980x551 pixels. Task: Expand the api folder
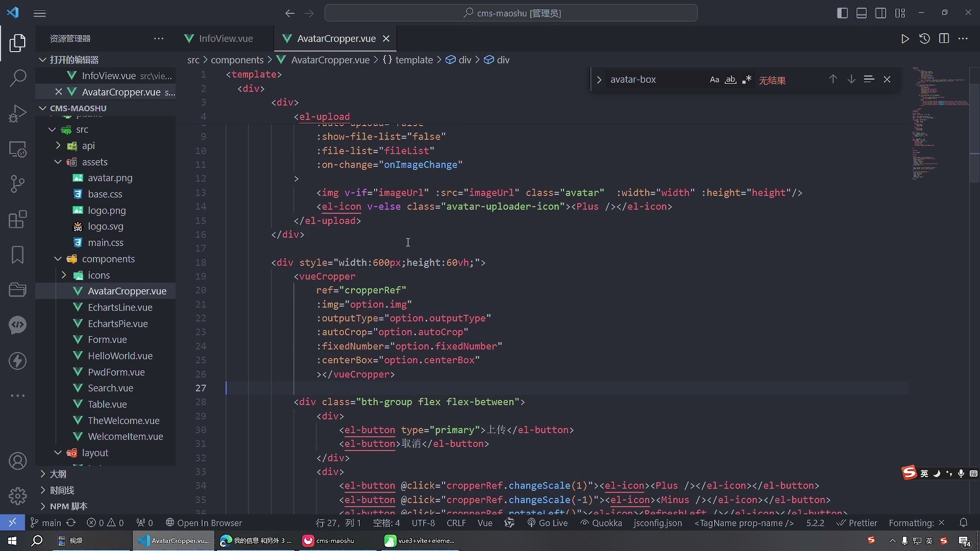58,145
